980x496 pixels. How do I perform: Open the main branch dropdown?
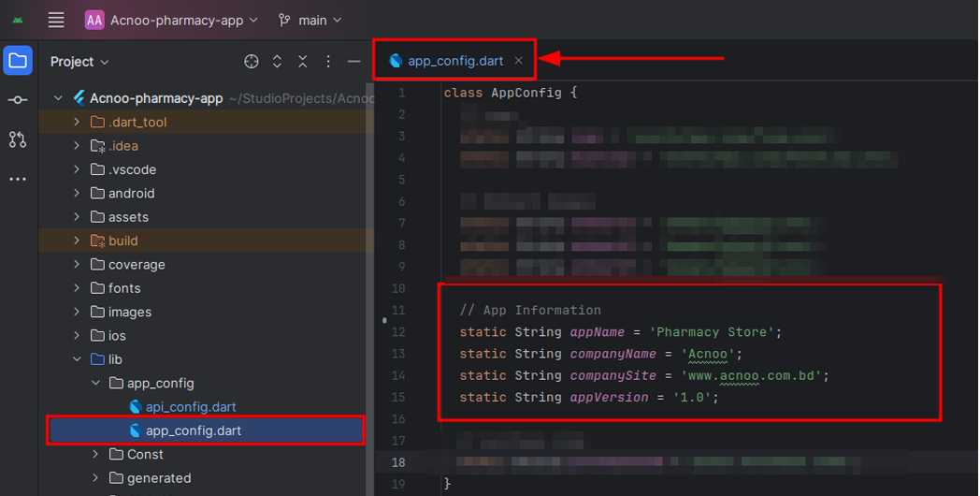click(310, 20)
